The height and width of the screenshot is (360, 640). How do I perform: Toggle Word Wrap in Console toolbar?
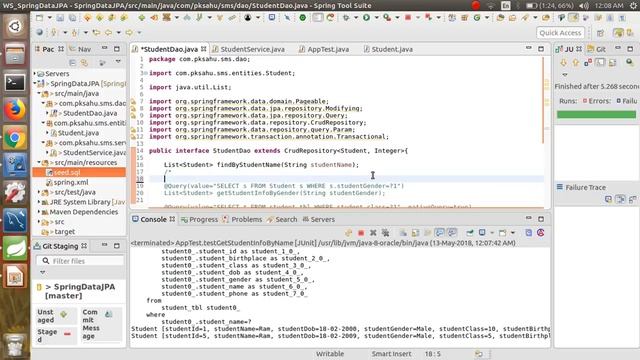[427, 233]
